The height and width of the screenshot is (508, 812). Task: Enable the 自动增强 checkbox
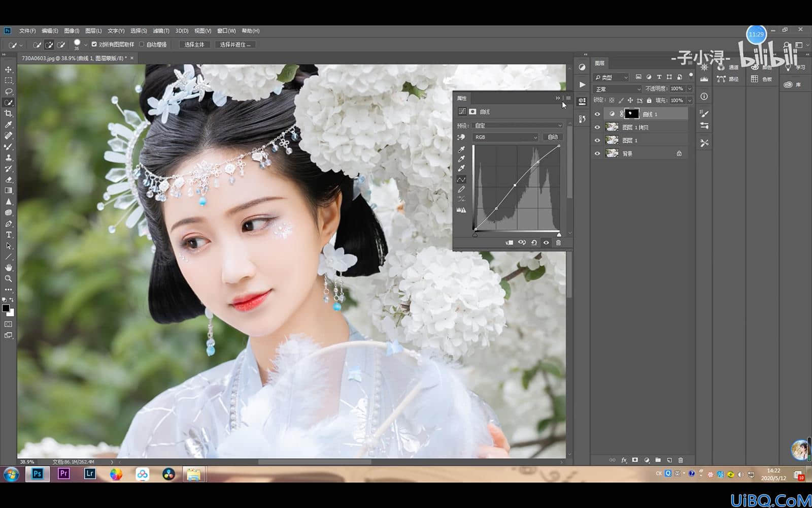coord(142,45)
